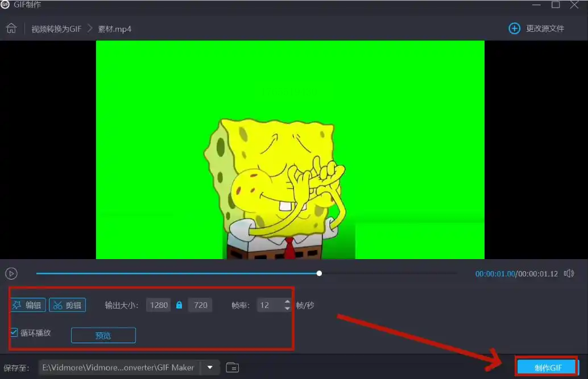Click the 制作GIF button

point(547,368)
